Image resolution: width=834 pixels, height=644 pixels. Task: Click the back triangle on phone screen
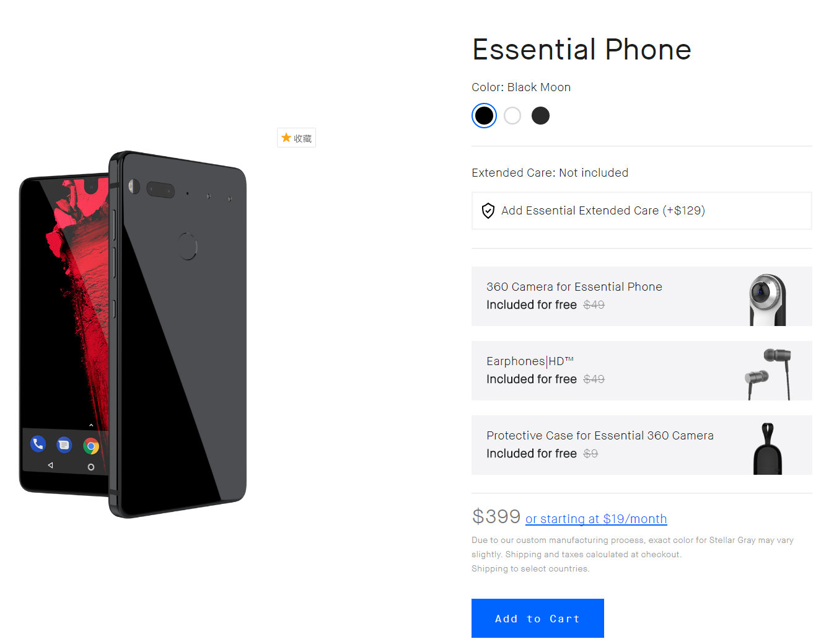point(50,465)
